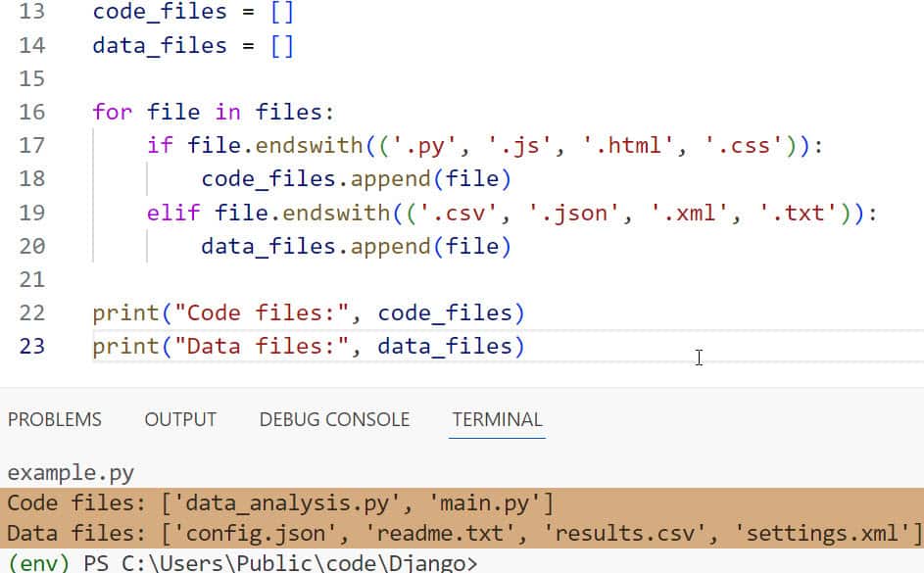
Task: Switch to the PROBLEMS tab
Action: point(54,419)
